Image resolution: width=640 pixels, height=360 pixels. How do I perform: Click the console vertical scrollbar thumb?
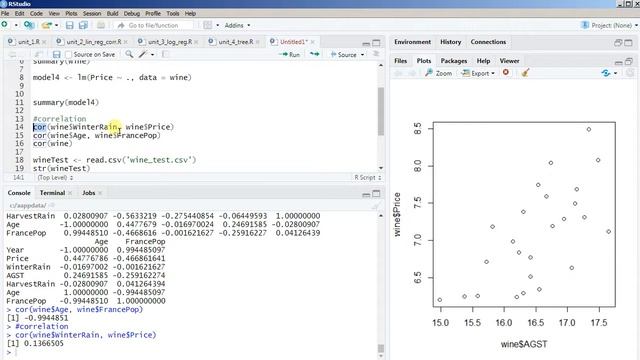pyautogui.click(x=381, y=348)
